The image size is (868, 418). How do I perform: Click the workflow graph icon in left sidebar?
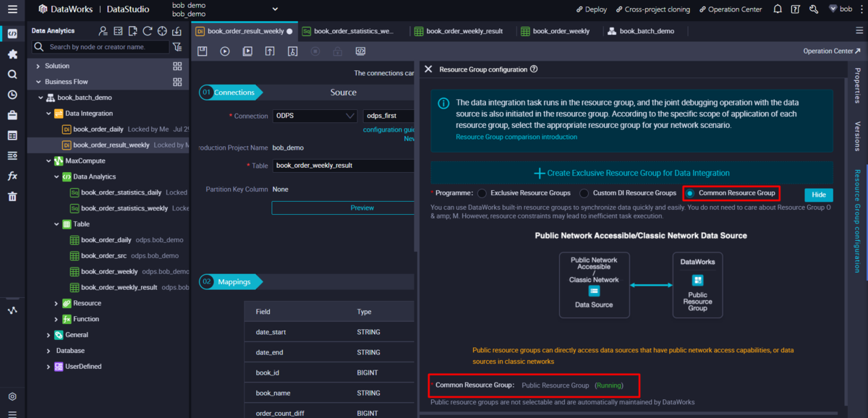12,310
